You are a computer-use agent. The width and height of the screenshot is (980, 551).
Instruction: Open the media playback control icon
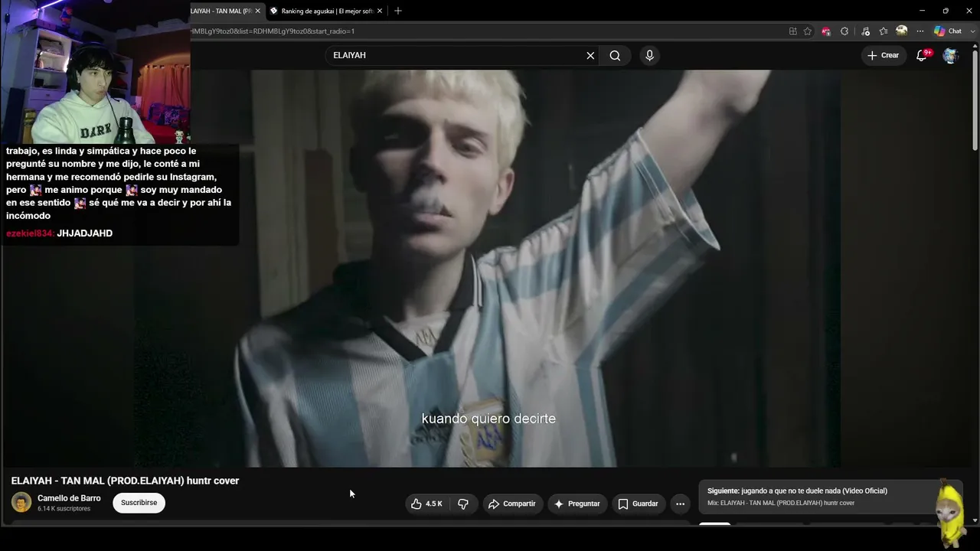click(865, 31)
